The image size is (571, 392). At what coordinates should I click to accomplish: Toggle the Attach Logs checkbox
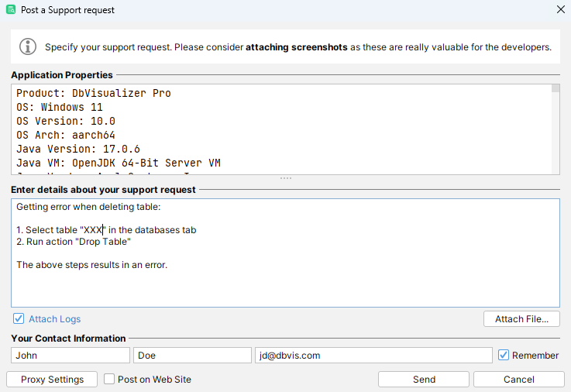pyautogui.click(x=19, y=319)
